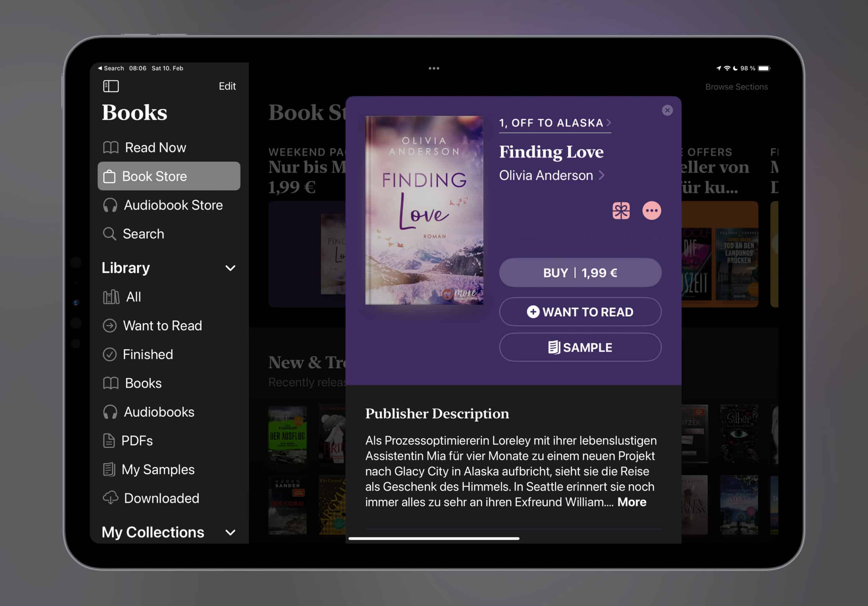Click the Finished checkmark icon

pos(110,355)
